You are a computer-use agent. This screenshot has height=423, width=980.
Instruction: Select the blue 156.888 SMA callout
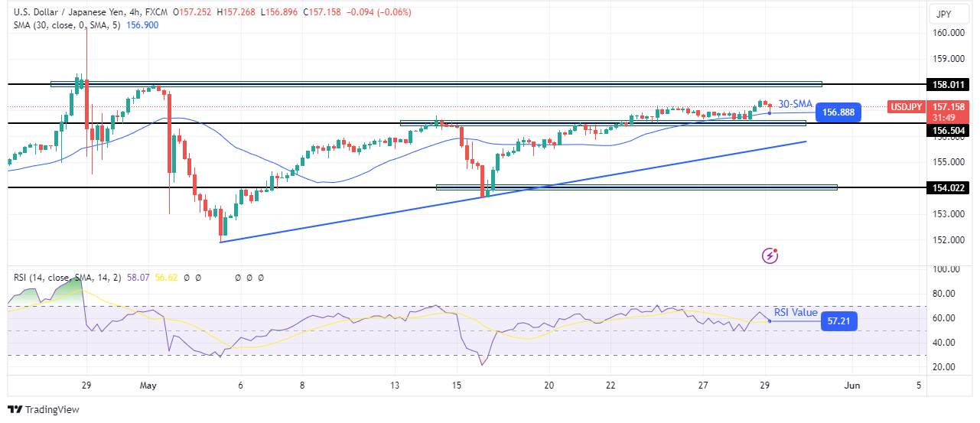click(838, 113)
